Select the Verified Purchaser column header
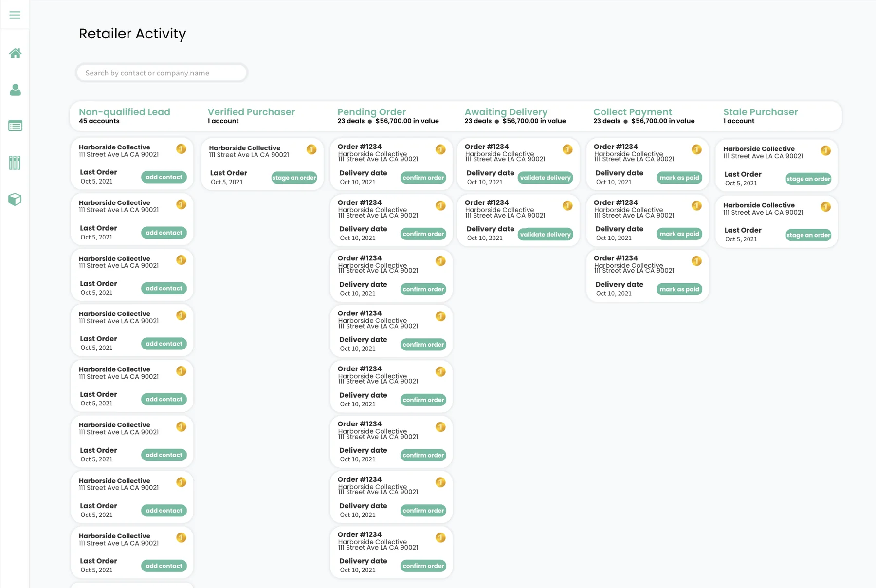Screen dimensions: 876x588 pos(251,112)
